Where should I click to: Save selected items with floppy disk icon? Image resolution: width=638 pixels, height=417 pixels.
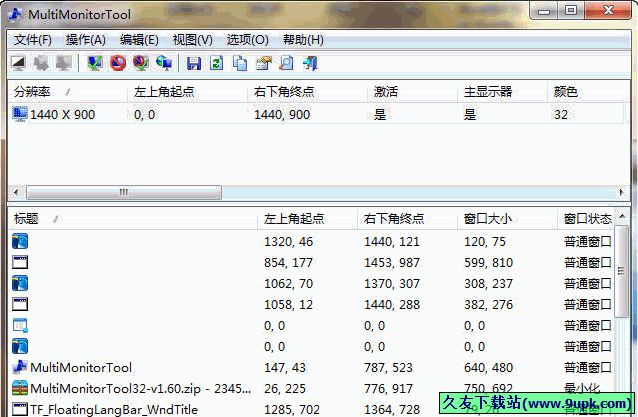194,63
